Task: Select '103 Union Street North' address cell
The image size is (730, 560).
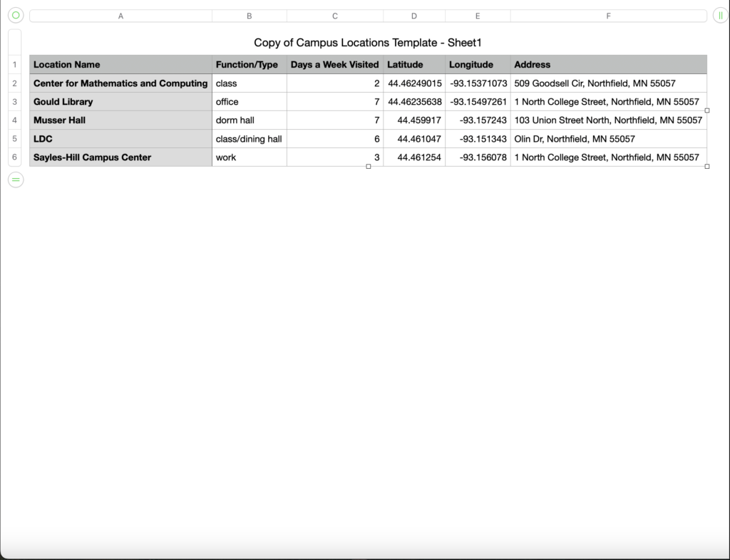Action: point(609,120)
